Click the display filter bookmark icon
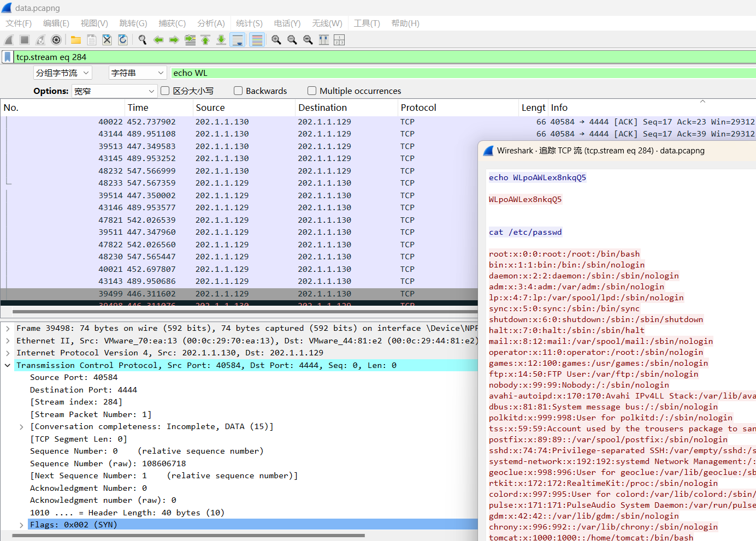Screen dimensions: 756x541 pos(8,57)
